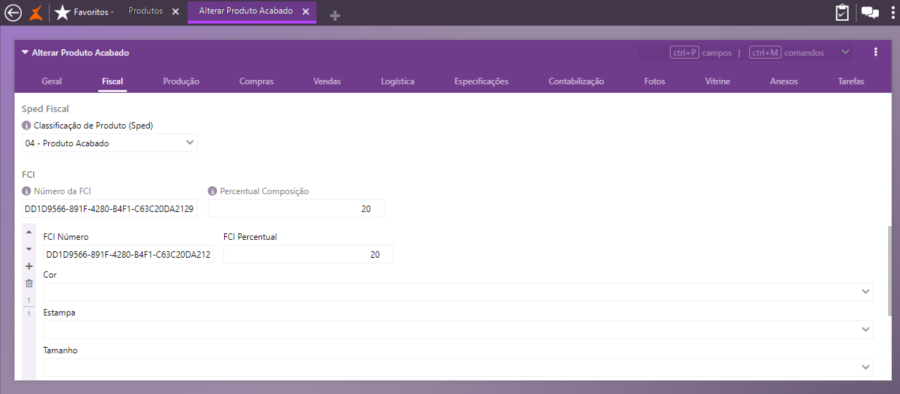This screenshot has width=900, height=394.
Task: Open the orange application logo menu
Action: coord(36,12)
